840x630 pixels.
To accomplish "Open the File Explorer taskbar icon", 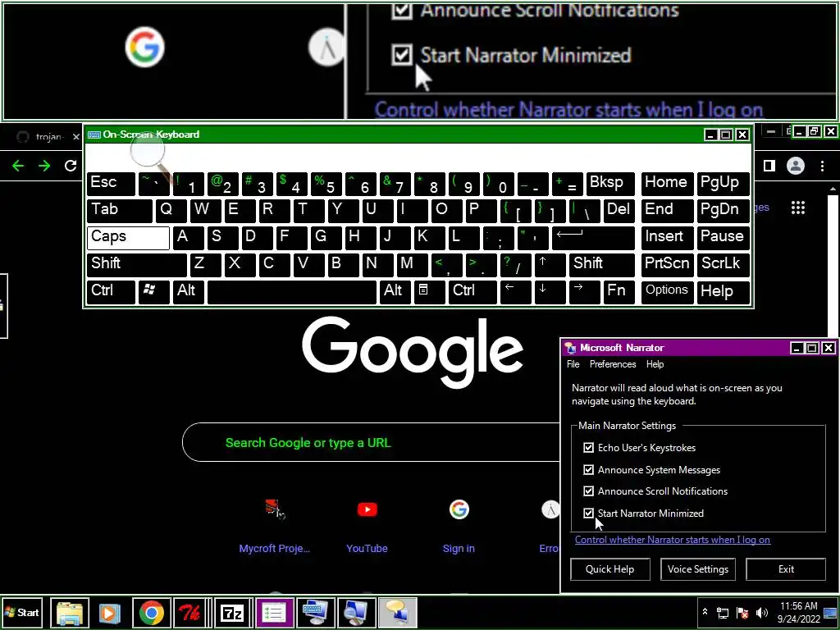I will [x=70, y=613].
